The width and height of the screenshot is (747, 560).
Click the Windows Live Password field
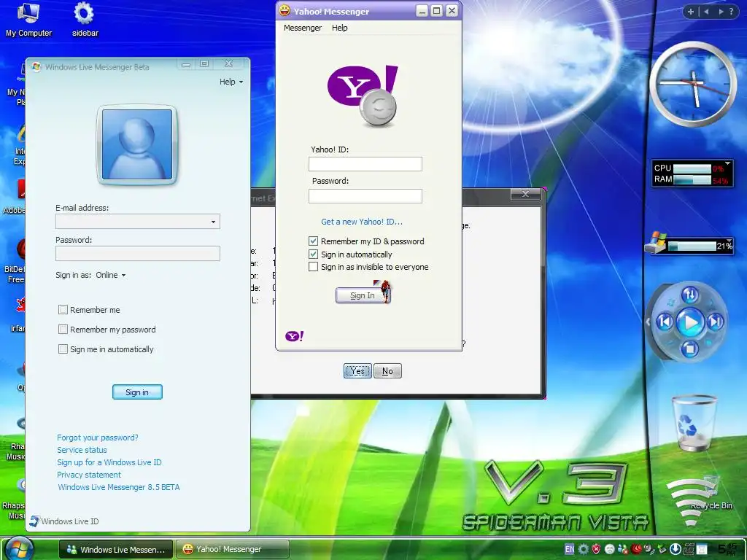(x=138, y=253)
